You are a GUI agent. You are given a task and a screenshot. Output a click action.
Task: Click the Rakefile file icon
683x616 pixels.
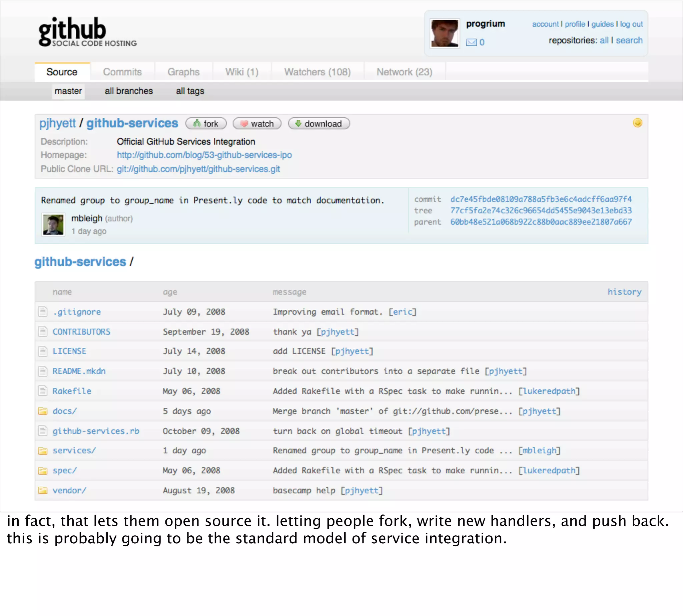coord(43,391)
